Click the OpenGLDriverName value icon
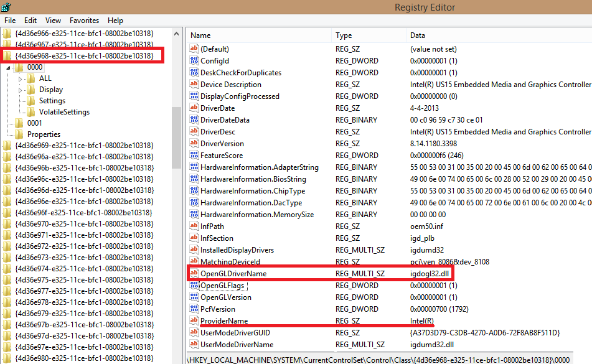Screen dimensions: 592x364 pos(194,273)
